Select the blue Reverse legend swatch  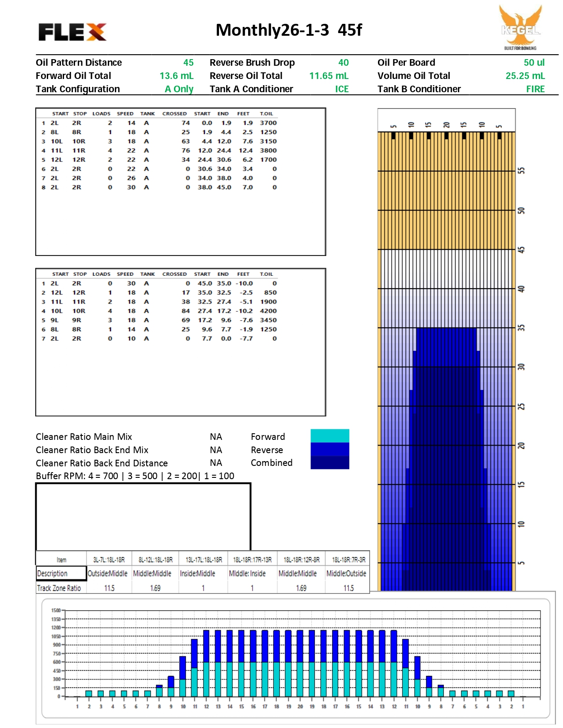[329, 449]
